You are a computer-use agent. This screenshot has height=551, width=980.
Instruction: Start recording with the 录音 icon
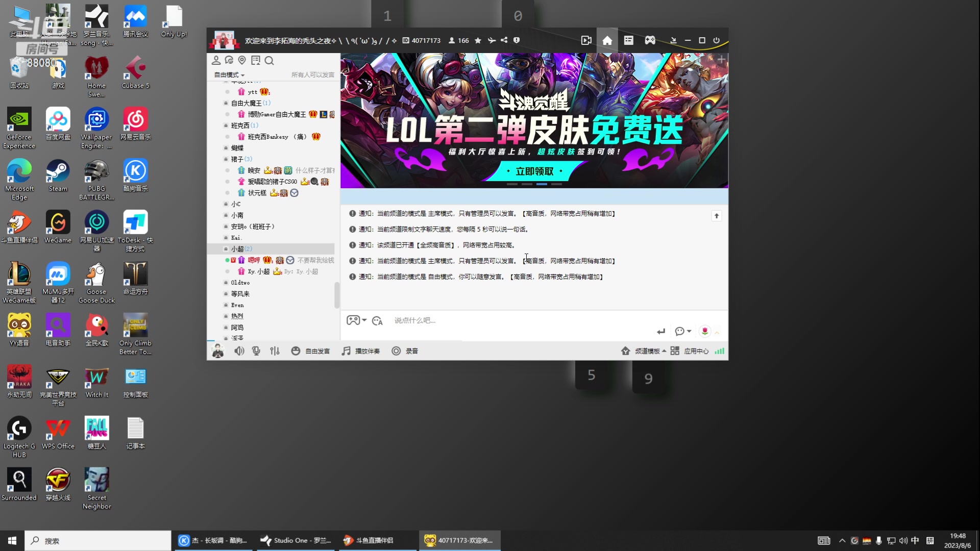[x=396, y=351]
